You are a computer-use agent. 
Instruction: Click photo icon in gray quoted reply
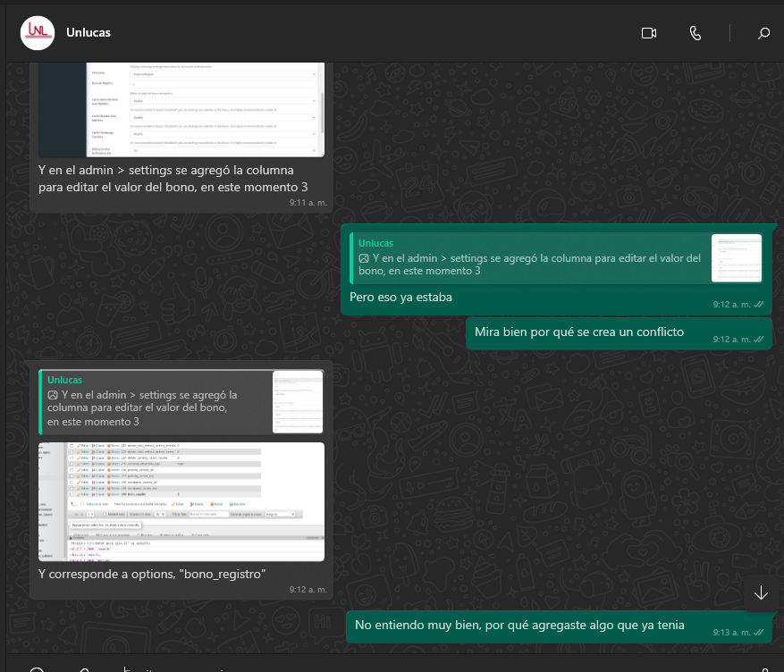pyautogui.click(x=53, y=395)
